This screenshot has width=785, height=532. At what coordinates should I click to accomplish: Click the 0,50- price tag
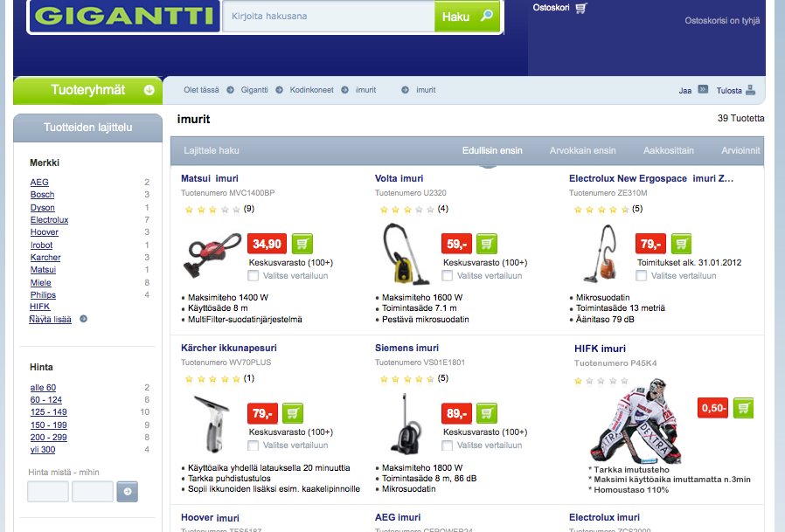(713, 408)
